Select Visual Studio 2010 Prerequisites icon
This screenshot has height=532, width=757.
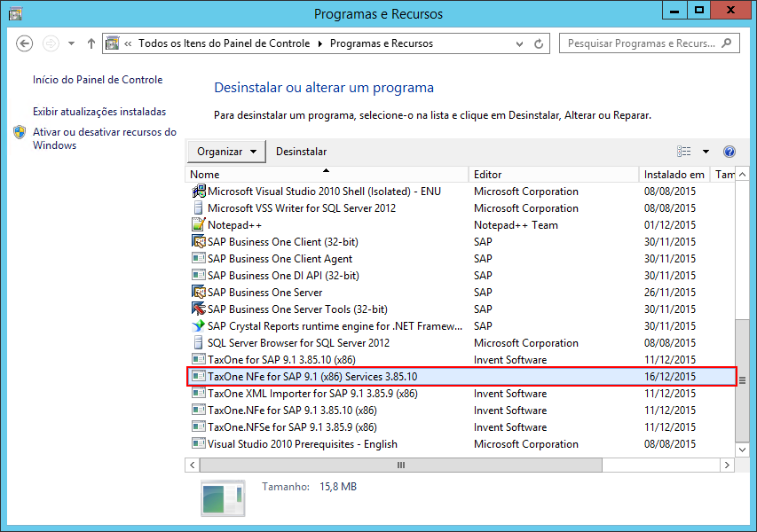click(x=199, y=443)
